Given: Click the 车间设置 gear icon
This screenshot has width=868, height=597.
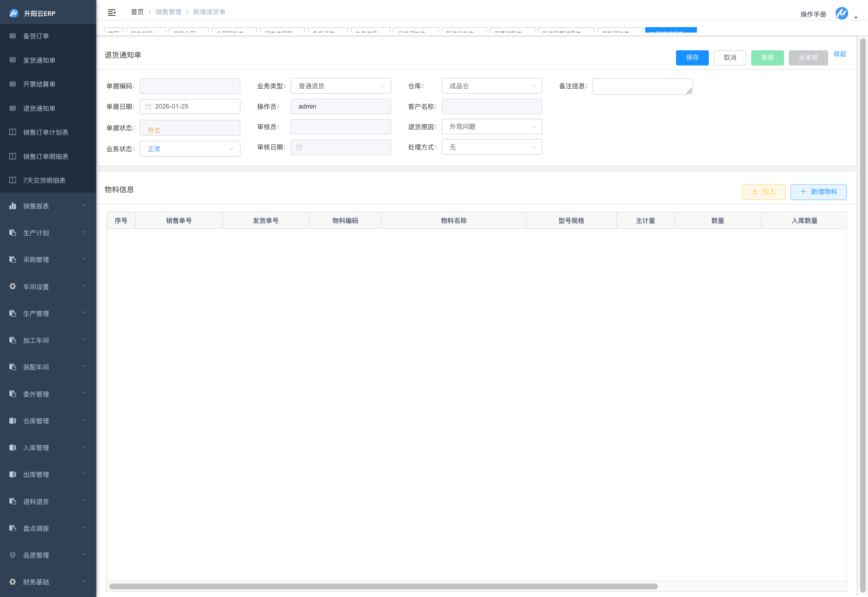Looking at the screenshot, I should click(x=13, y=286).
